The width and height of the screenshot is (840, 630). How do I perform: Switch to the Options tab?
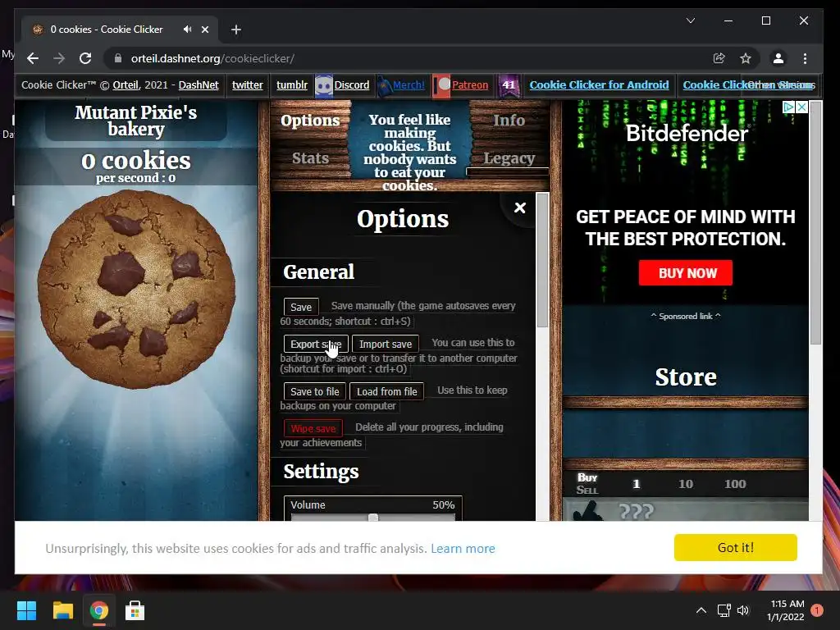pos(310,121)
